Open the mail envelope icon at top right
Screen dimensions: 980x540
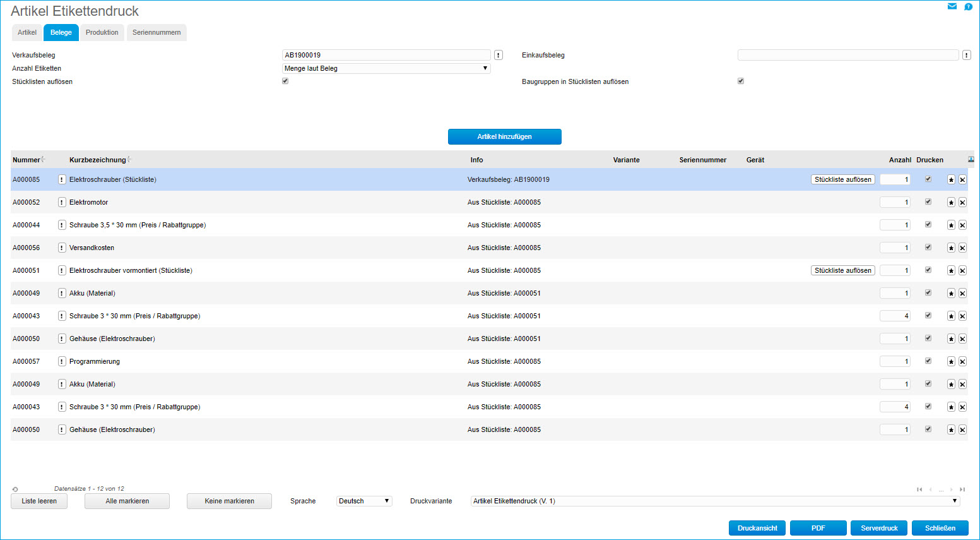pyautogui.click(x=952, y=6)
